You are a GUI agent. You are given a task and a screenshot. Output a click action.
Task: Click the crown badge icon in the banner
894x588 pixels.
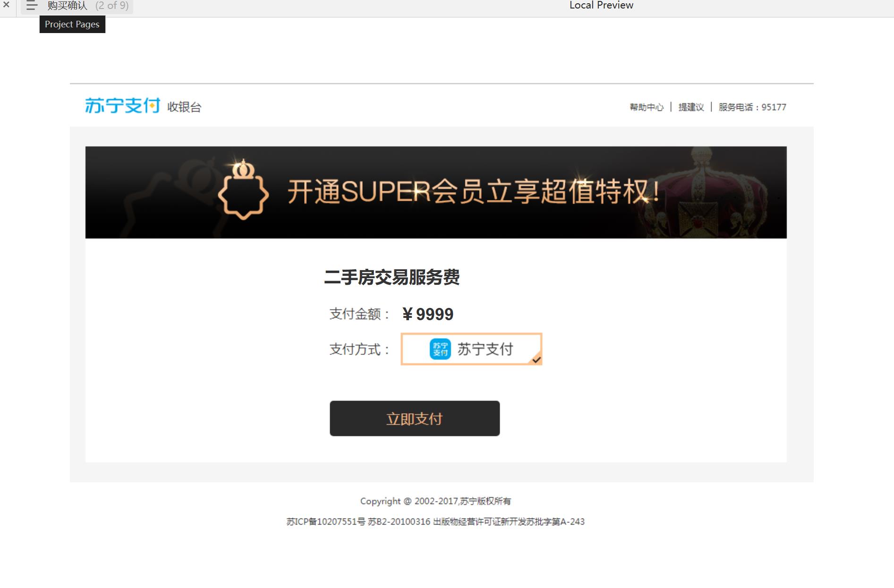[x=243, y=190]
